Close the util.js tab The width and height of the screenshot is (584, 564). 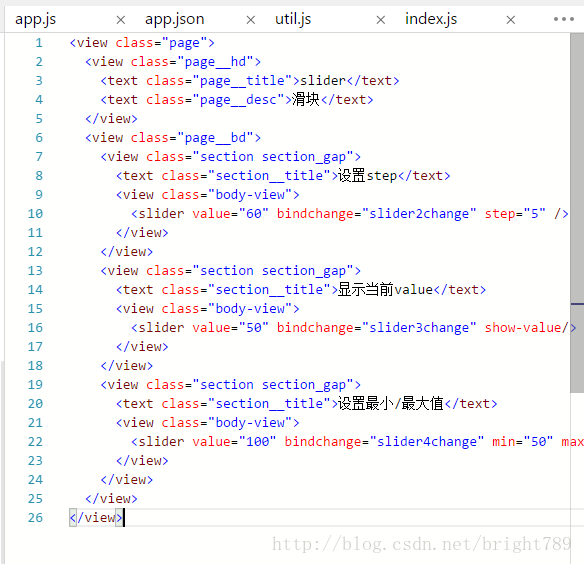tap(381, 20)
